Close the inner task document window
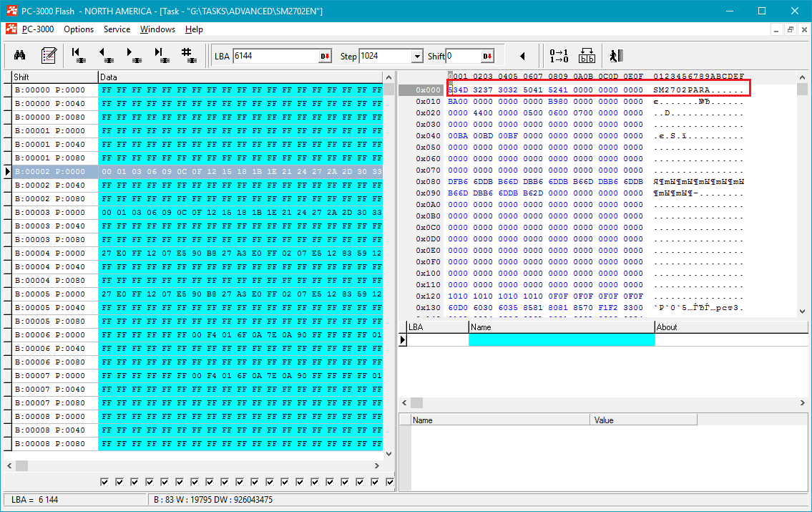812x512 pixels. (x=804, y=30)
